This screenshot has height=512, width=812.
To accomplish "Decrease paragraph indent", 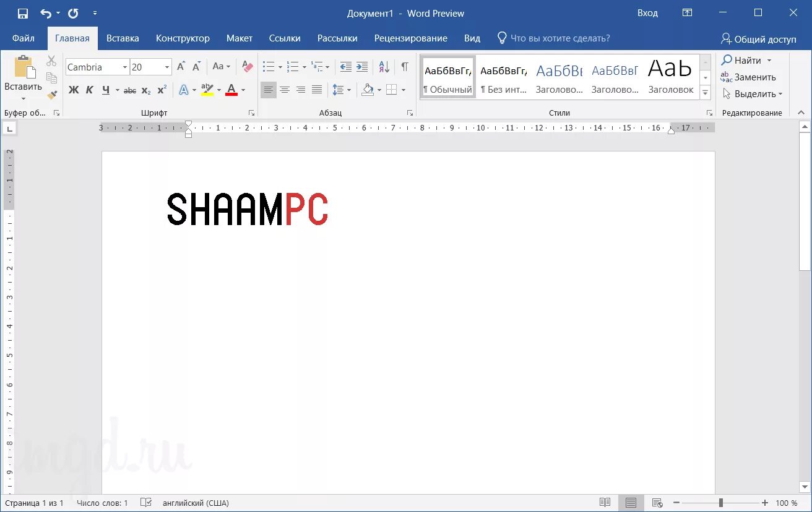I will [x=346, y=67].
